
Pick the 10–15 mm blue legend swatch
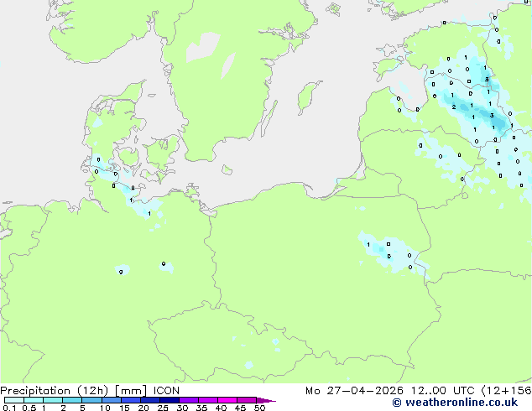[111, 400]
